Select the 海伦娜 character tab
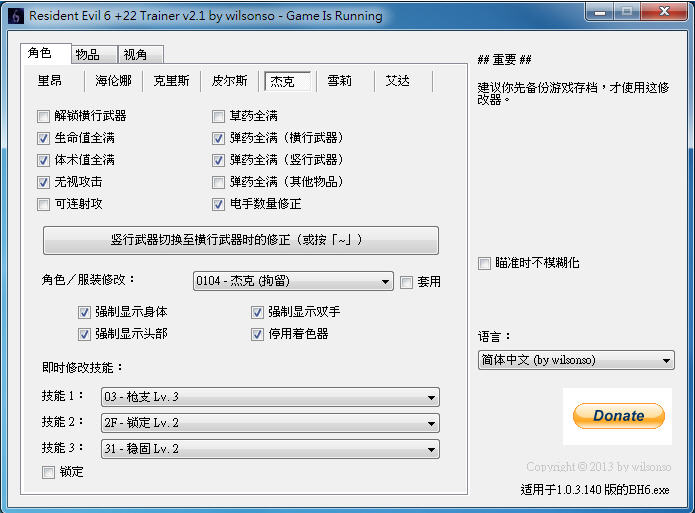Image resolution: width=695 pixels, height=513 pixels. [113, 81]
